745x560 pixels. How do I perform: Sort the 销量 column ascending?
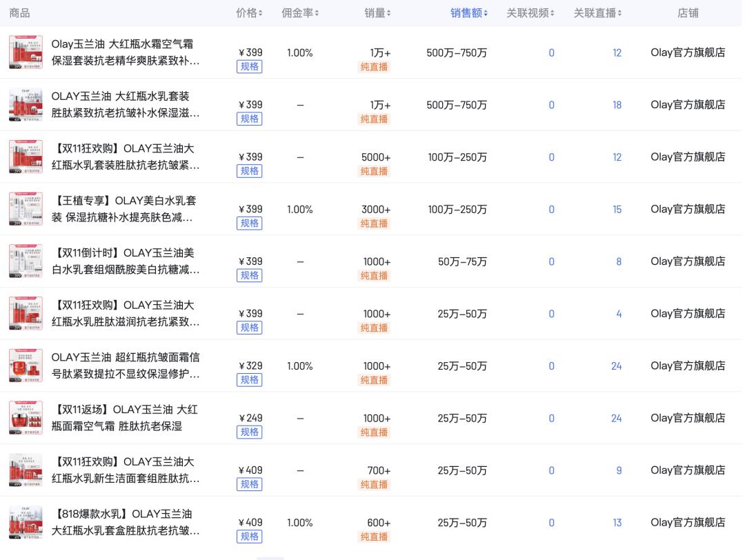click(x=388, y=10)
